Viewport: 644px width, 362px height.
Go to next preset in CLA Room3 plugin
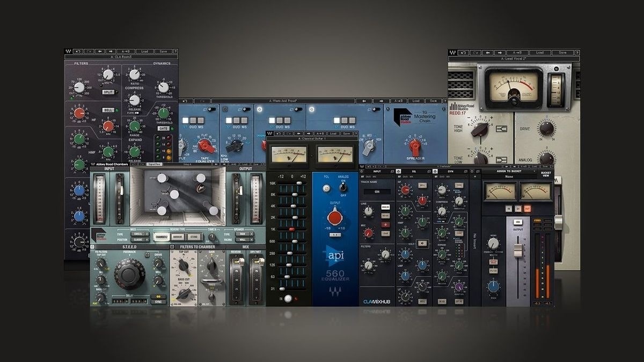111,52
